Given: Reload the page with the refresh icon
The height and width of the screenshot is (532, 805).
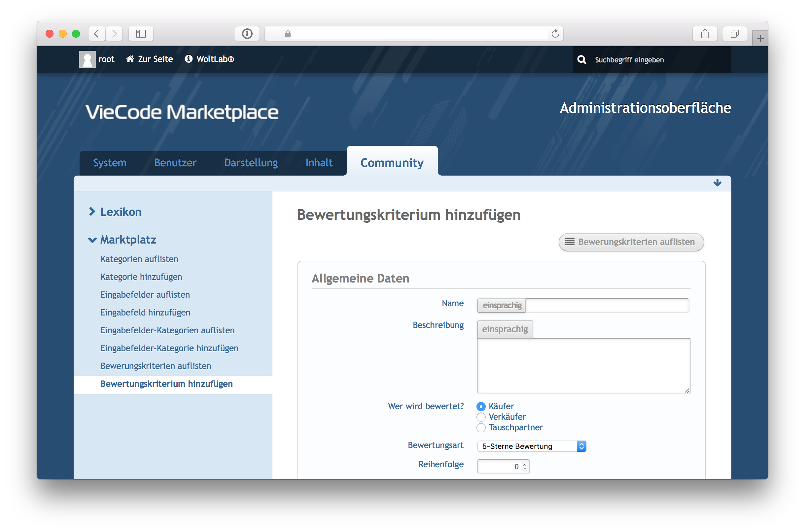Looking at the screenshot, I should pos(555,34).
